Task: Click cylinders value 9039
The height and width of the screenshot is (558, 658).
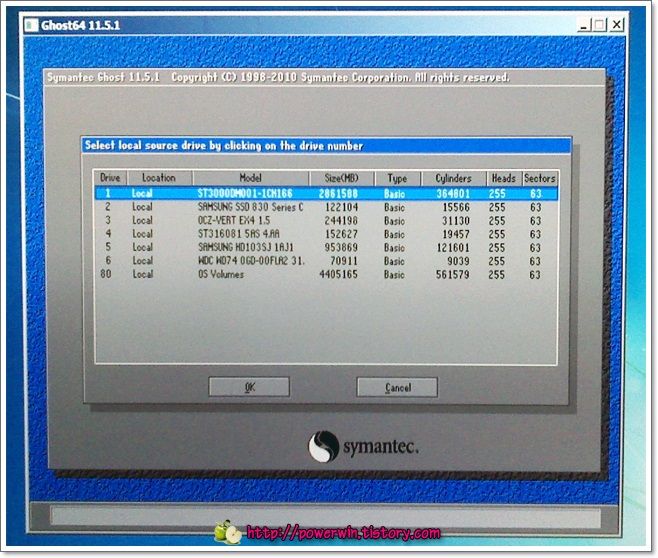Action: point(458,261)
